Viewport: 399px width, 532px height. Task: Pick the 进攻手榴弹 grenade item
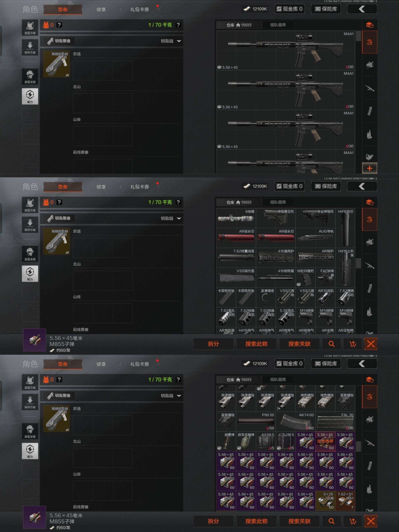(246, 441)
